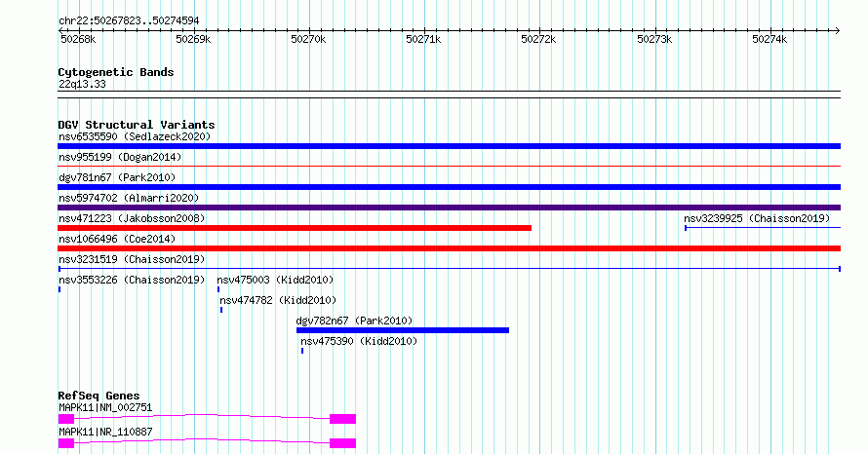The height and width of the screenshot is (454, 868).
Task: Click the MAPK11|NM_002751 gene label
Action: [105, 407]
